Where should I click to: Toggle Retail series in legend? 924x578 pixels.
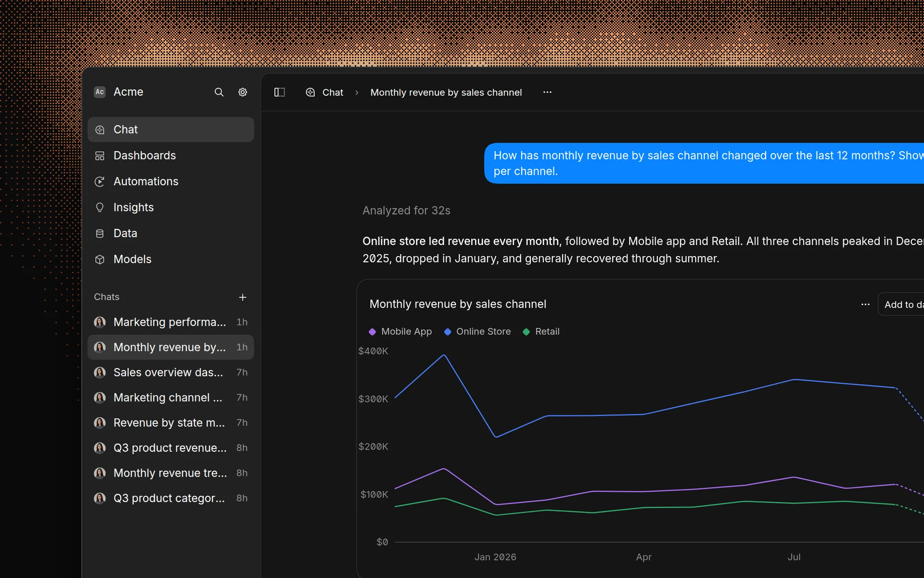click(541, 332)
